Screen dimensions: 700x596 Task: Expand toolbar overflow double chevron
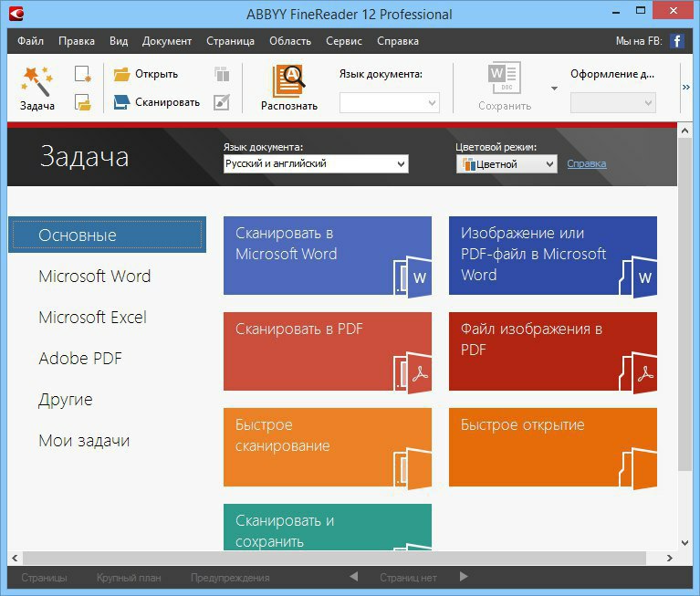[x=686, y=87]
